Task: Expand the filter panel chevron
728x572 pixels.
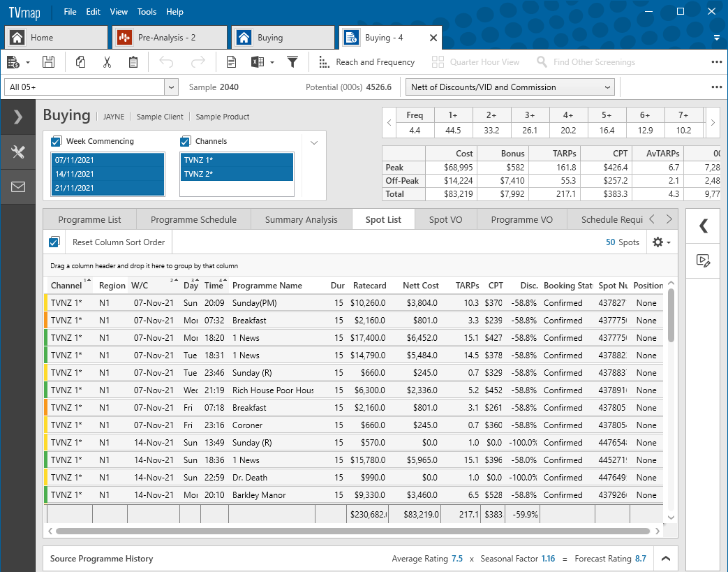Action: tap(314, 142)
